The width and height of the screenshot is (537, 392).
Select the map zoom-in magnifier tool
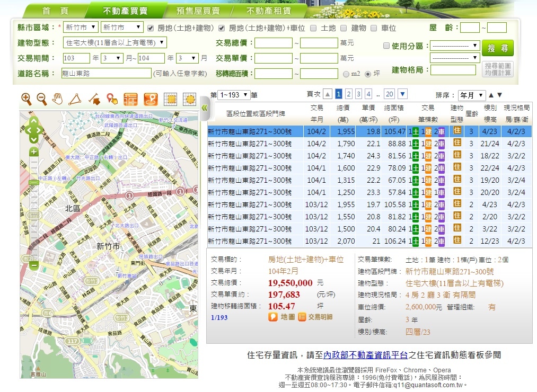coord(26,99)
